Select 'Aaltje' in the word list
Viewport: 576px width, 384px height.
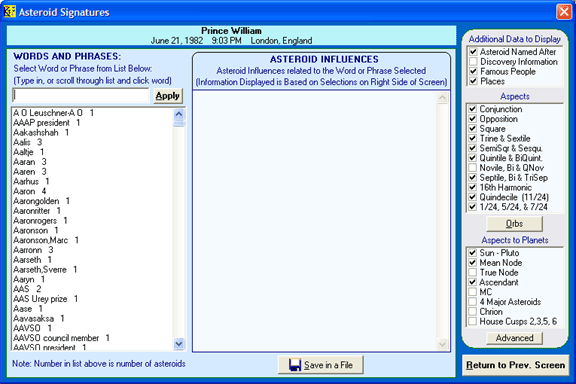pos(92,152)
